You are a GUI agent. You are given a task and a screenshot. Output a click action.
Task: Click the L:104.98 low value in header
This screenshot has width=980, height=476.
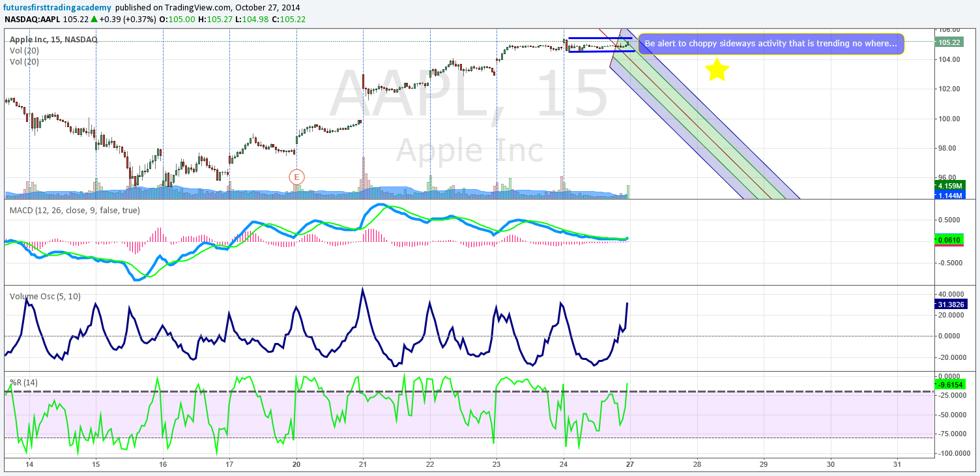click(252, 19)
